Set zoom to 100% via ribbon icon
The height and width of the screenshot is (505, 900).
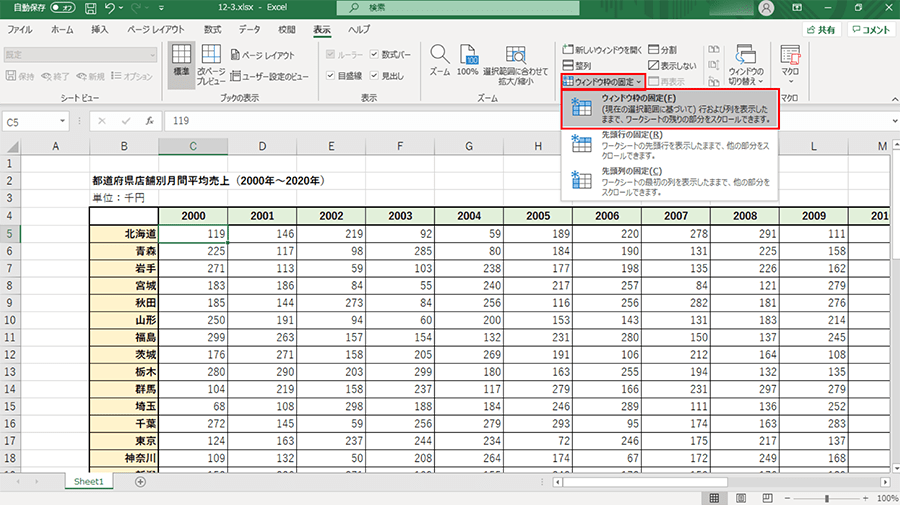467,61
